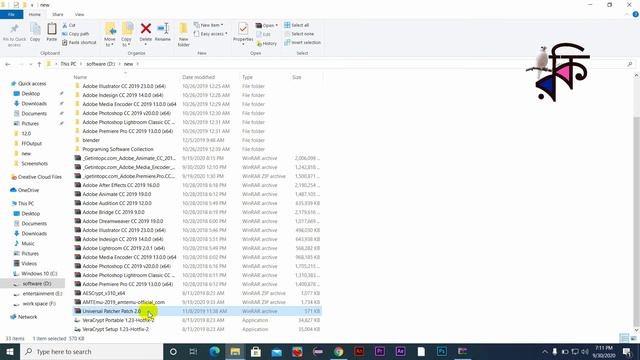The height and width of the screenshot is (360, 640).
Task: Open Photoshop from taskbar
Action: click(x=442, y=351)
